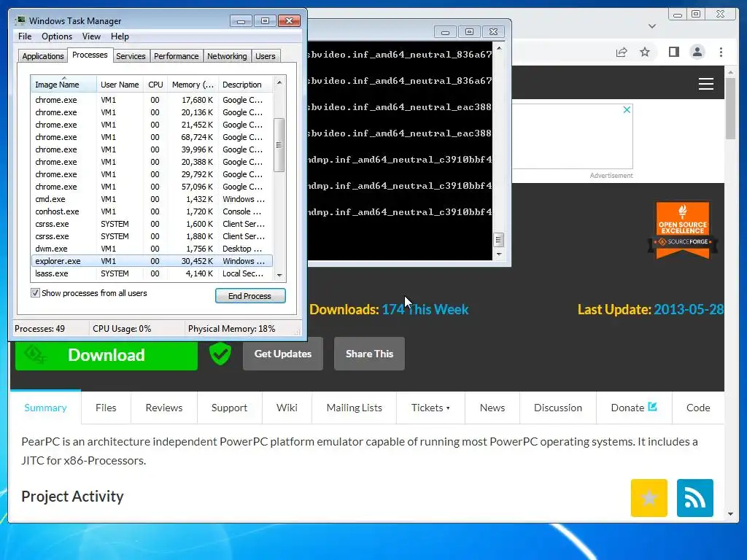Click the browser page scroll down arrow
Screen dimensions: 747x560
(x=730, y=514)
